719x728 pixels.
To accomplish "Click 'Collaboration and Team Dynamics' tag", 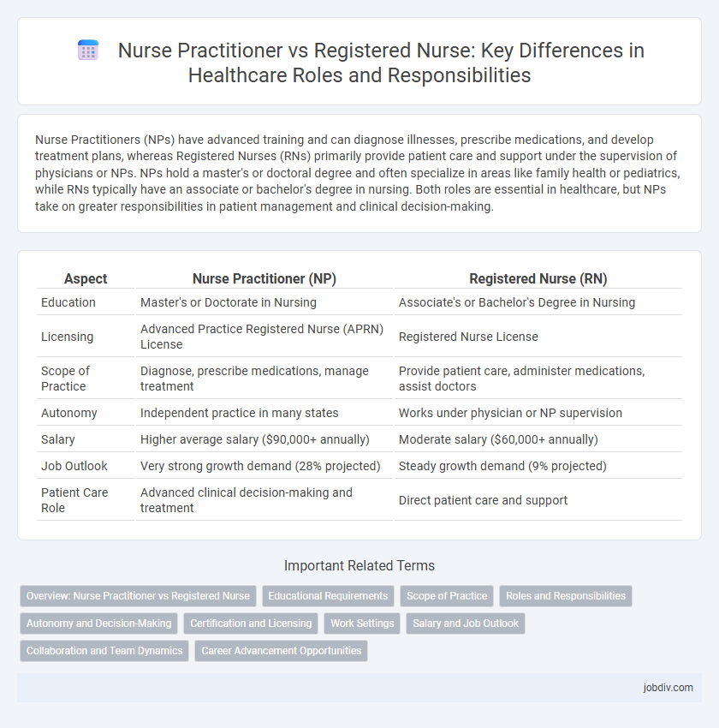I will tap(104, 651).
